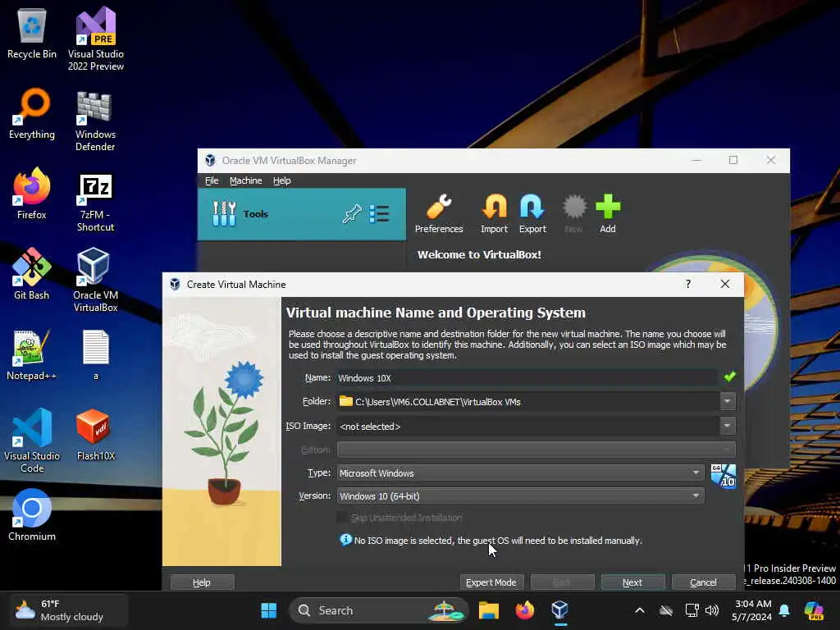Click the disabled Edition dropdown
Viewport: 840px width, 630px height.
tap(536, 450)
